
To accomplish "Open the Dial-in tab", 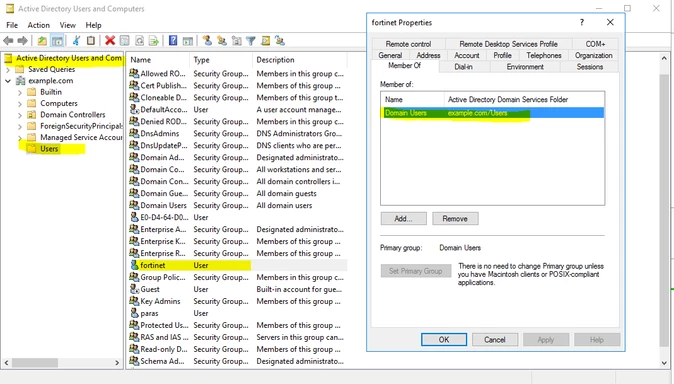I will tap(463, 67).
